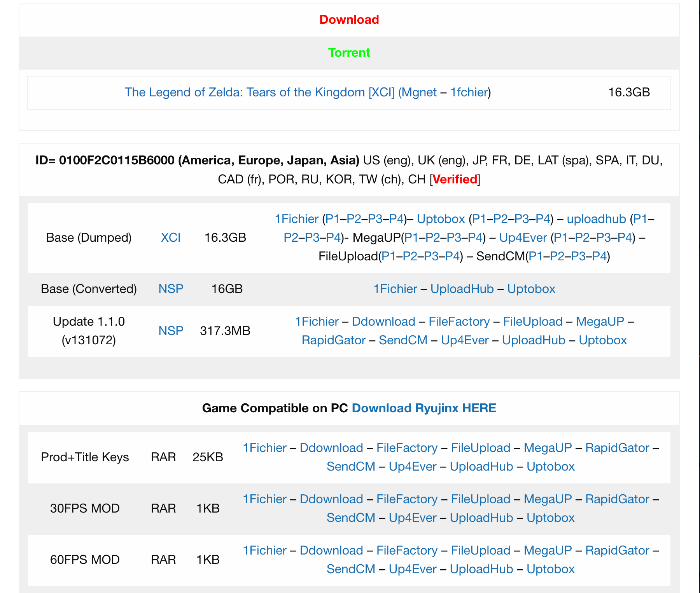Screen dimensions: 700x593
Task: Open 1Fichier link for 60FPS MOD
Action: click(x=264, y=550)
